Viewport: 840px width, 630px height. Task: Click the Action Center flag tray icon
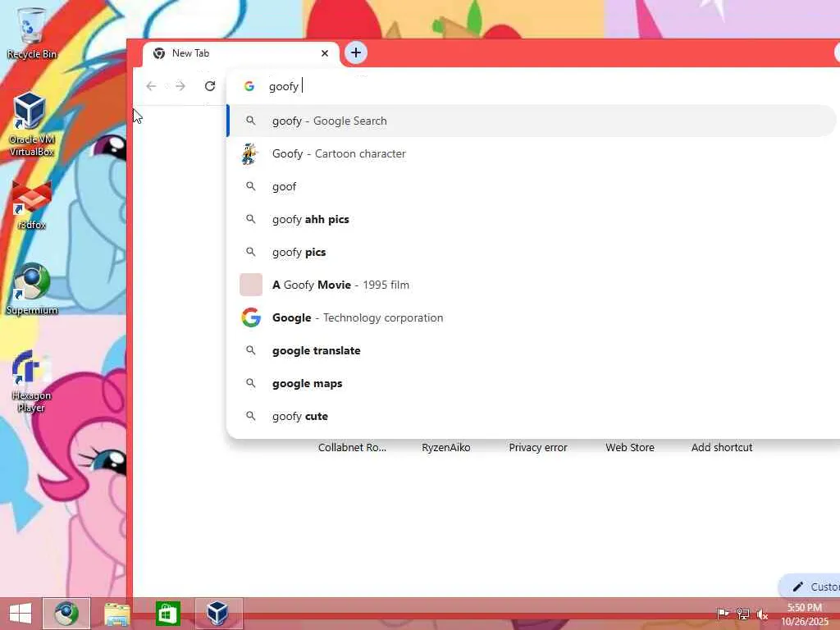pyautogui.click(x=723, y=614)
